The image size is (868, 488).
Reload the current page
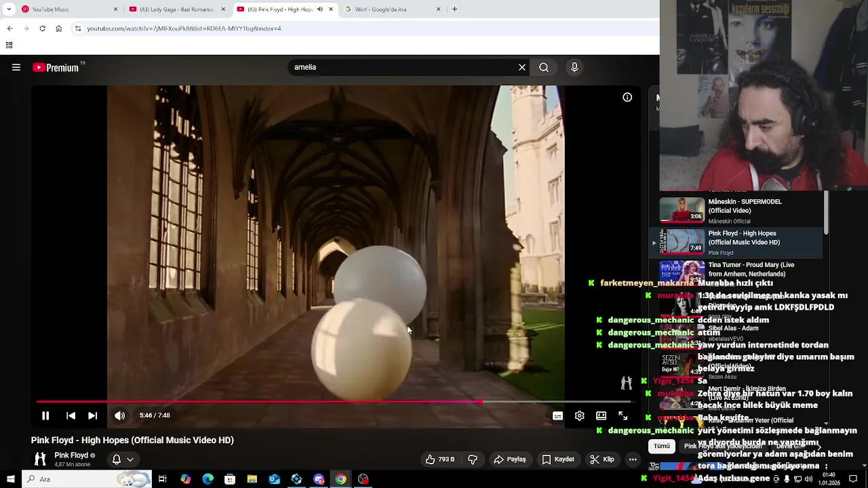(x=42, y=28)
